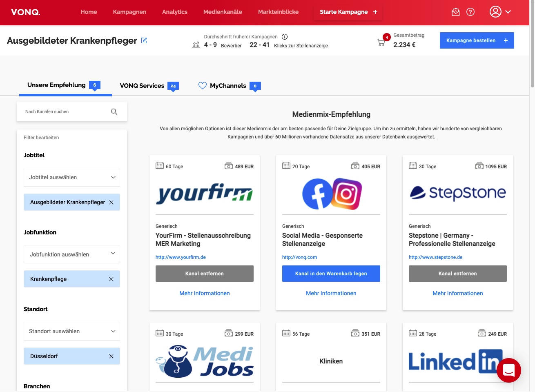The image size is (535, 392).
Task: Click Kampagne bestellen button
Action: [x=477, y=40]
